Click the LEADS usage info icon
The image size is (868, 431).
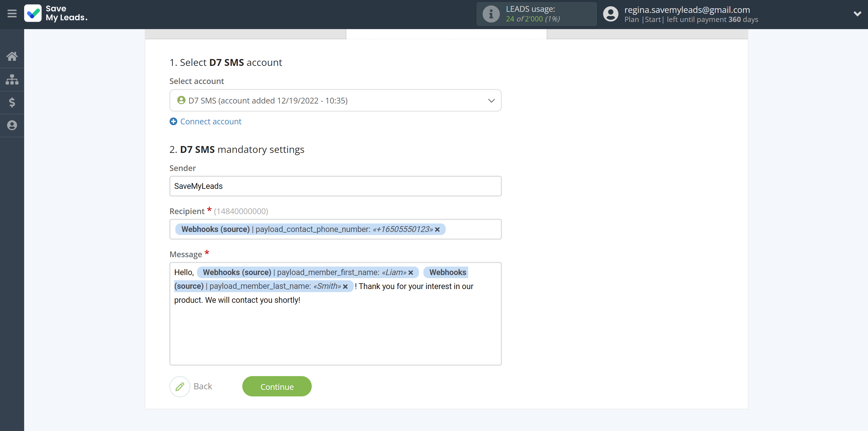point(491,14)
